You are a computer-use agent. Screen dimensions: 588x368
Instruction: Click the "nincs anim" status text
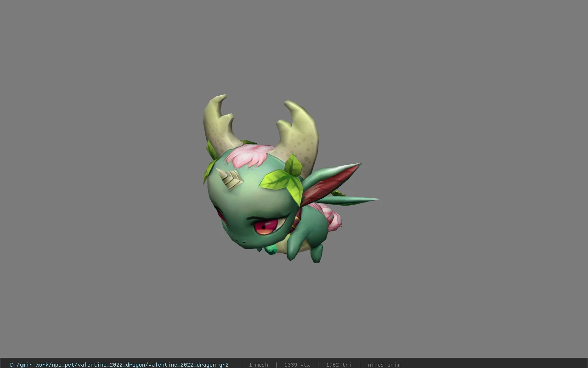point(384,365)
